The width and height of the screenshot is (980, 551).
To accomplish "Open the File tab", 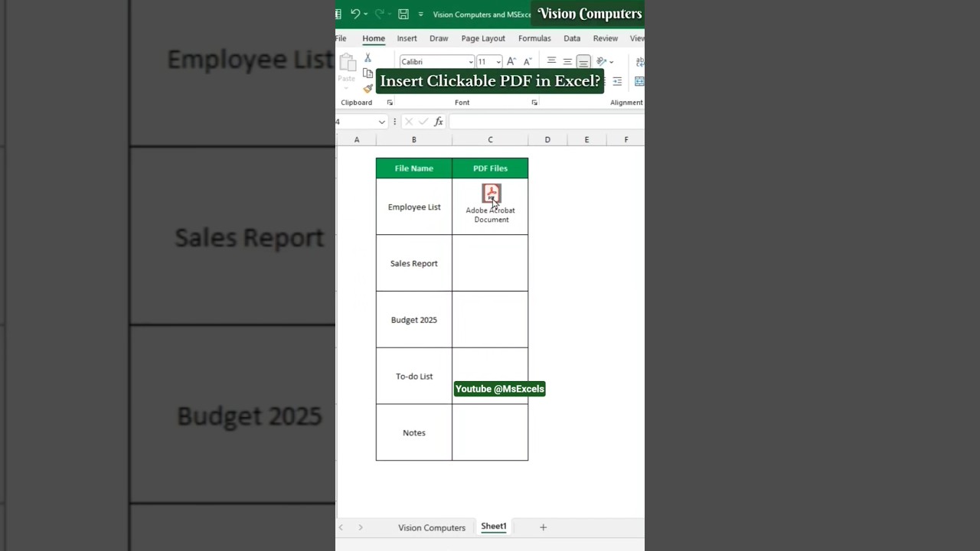I will 341,38.
